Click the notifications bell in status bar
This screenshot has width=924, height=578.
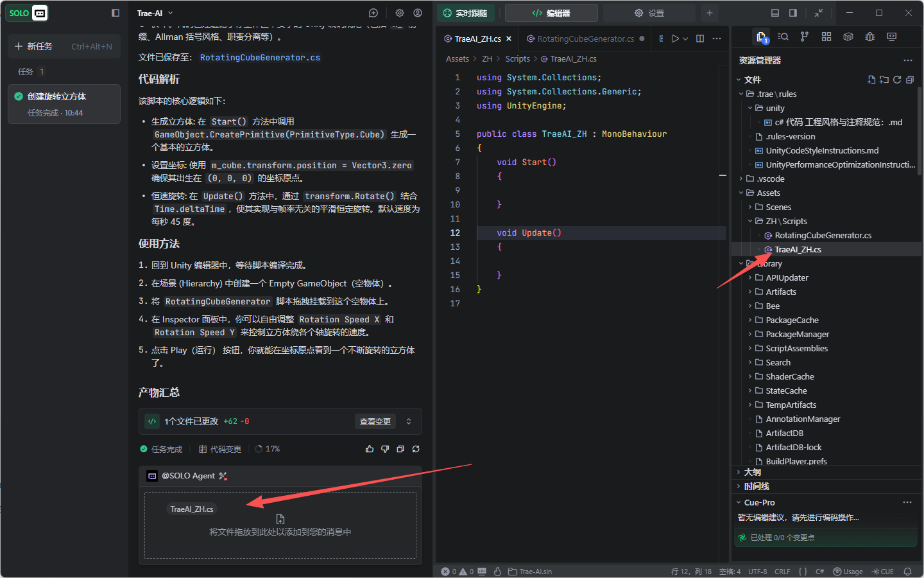pyautogui.click(x=908, y=572)
